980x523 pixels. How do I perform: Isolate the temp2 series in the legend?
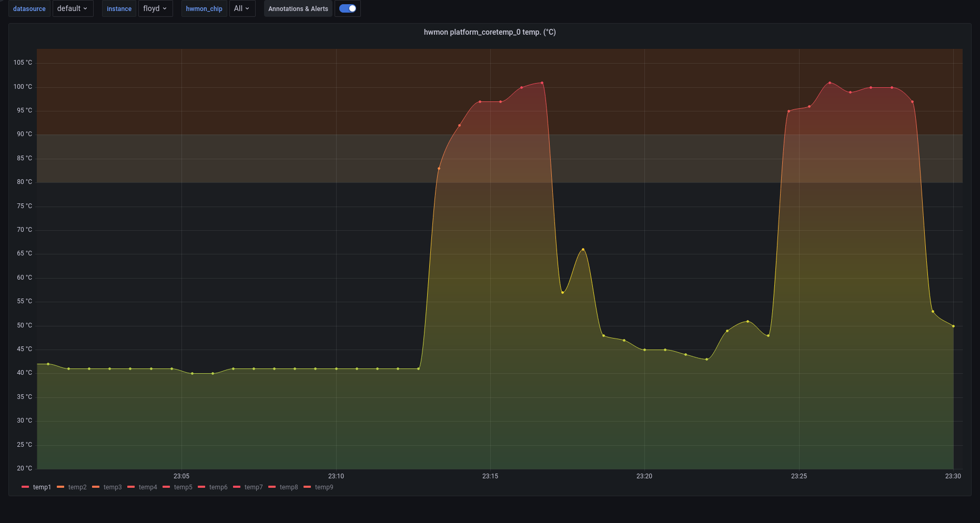77,487
